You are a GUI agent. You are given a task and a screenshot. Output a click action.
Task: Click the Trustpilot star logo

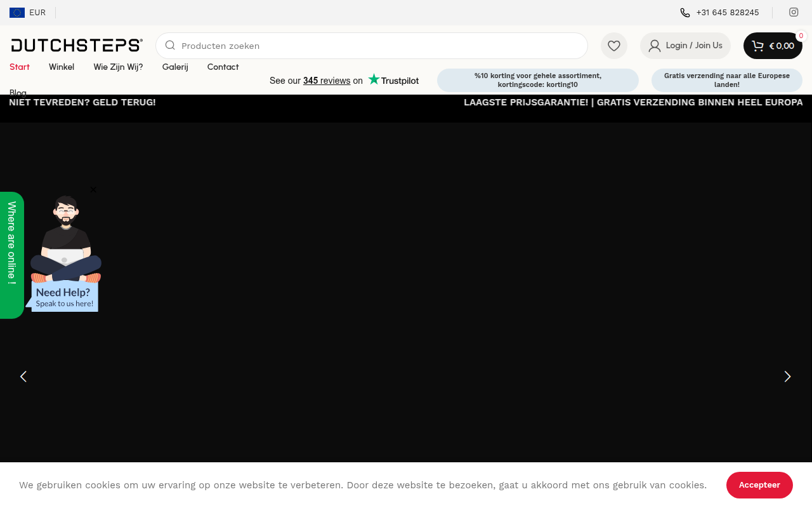(393, 80)
